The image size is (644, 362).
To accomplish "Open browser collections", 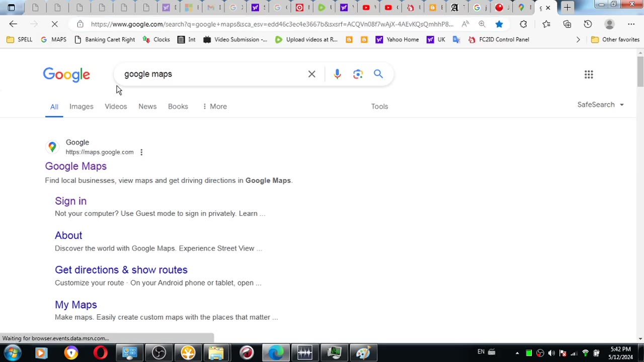I will 567,24.
